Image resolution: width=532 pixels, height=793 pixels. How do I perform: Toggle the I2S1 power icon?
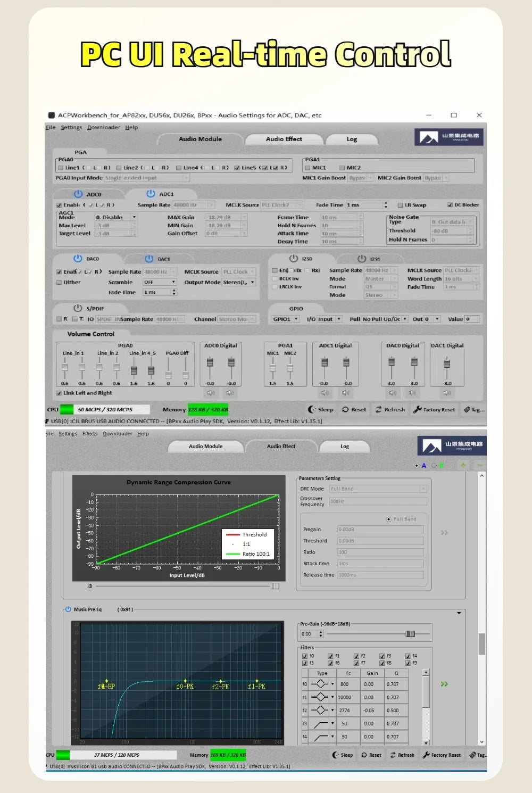click(362, 259)
